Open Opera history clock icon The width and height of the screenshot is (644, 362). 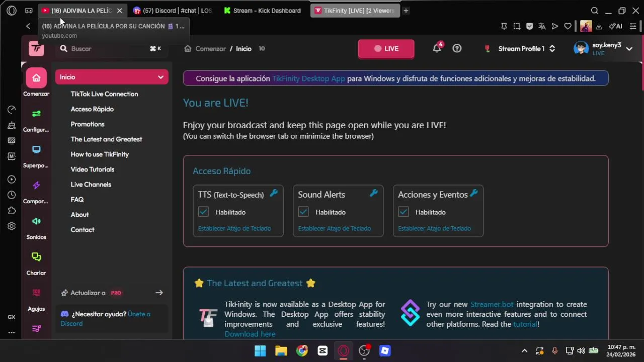click(x=12, y=195)
